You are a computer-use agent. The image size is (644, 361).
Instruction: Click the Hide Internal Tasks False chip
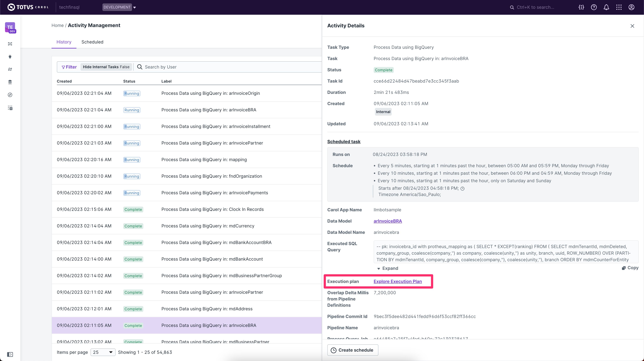pos(106,67)
